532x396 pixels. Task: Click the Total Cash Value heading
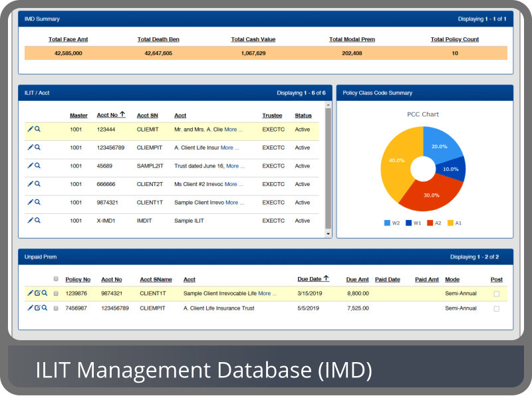click(253, 39)
